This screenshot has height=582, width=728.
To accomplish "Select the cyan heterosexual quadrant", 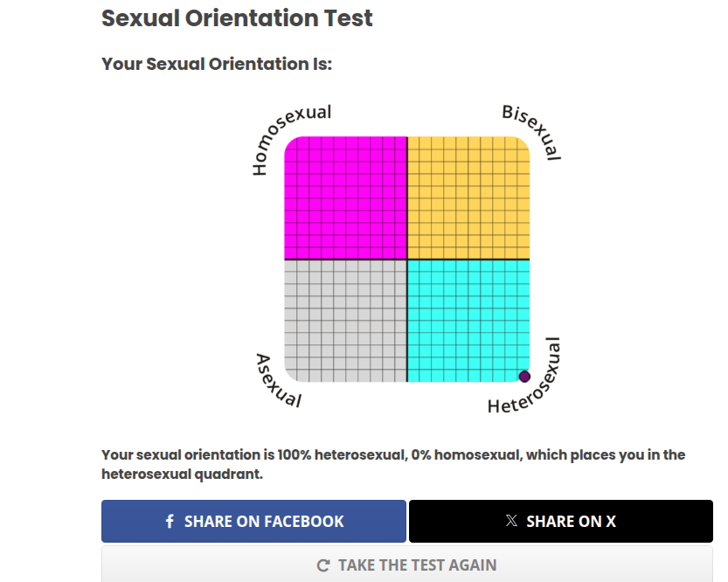I will pos(468,321).
